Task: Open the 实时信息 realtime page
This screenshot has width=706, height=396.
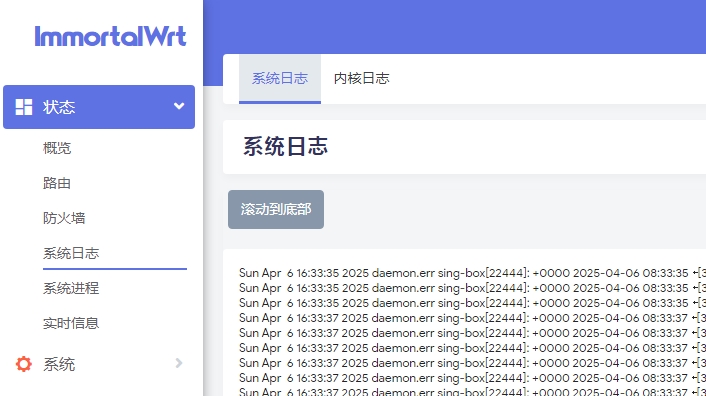Action: tap(71, 323)
